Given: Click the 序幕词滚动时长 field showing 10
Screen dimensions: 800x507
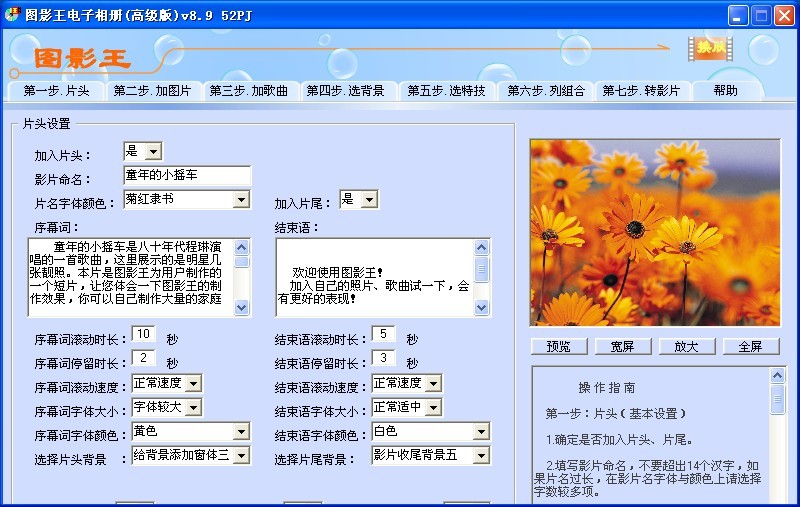Looking at the screenshot, I should (143, 334).
